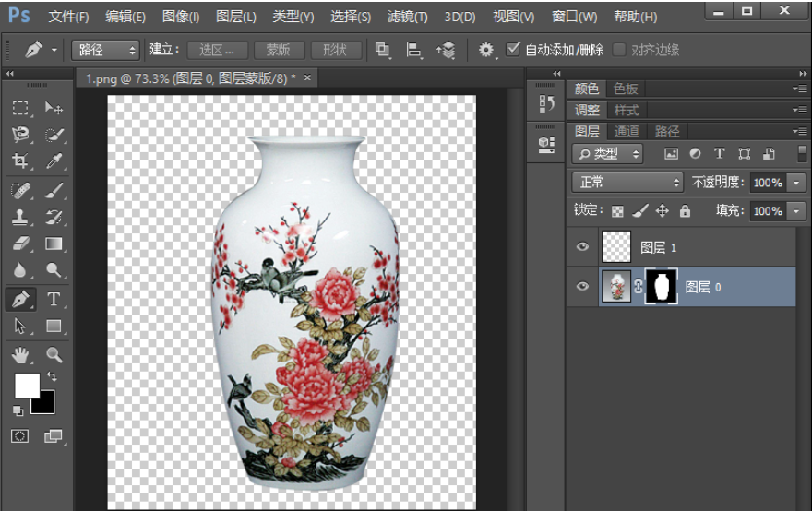Select the Zoom tool
Viewport: 812px width, 511px height.
tap(54, 354)
